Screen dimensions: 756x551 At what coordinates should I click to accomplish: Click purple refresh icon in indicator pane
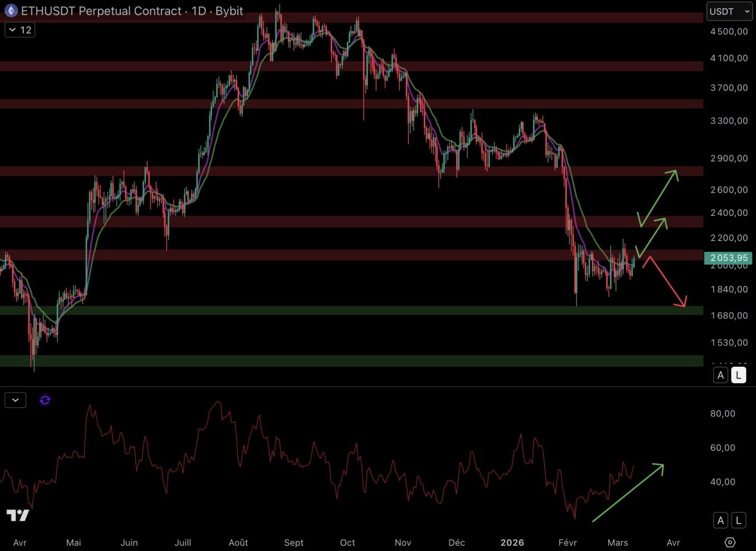click(45, 400)
